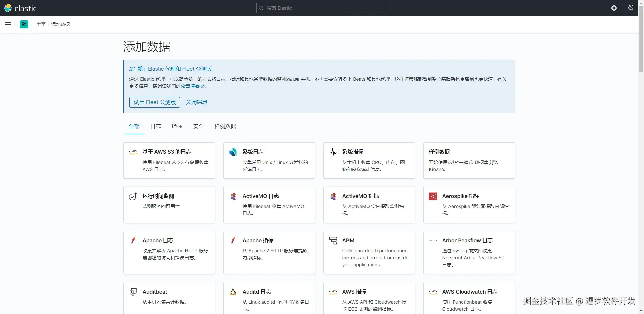
Task: Open the AWS 指标 card title
Action: [x=355, y=292]
